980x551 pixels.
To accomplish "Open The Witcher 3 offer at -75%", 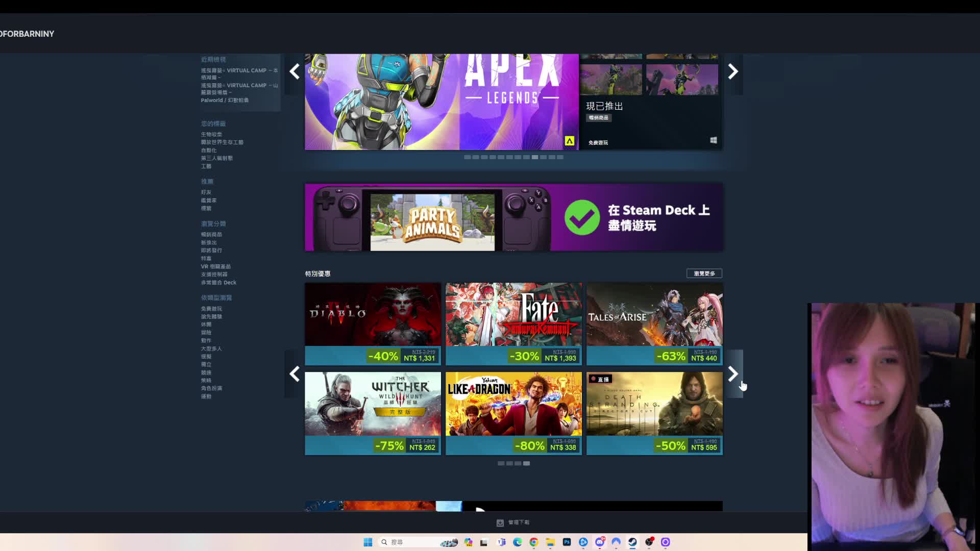I will 373,413.
